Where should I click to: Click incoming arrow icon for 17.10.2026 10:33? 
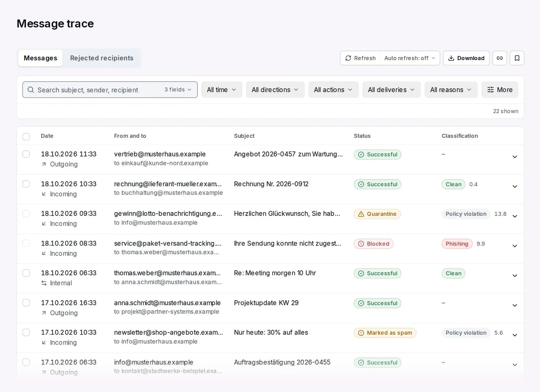44,342
